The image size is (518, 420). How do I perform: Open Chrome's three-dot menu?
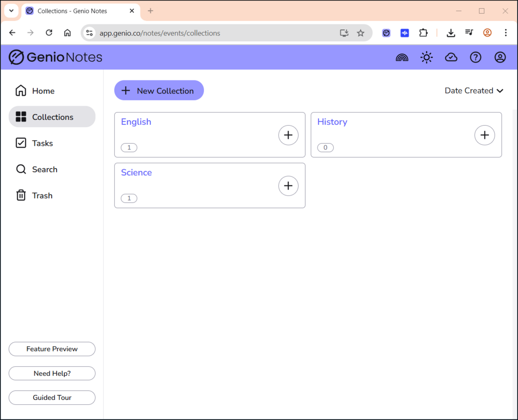click(x=506, y=33)
